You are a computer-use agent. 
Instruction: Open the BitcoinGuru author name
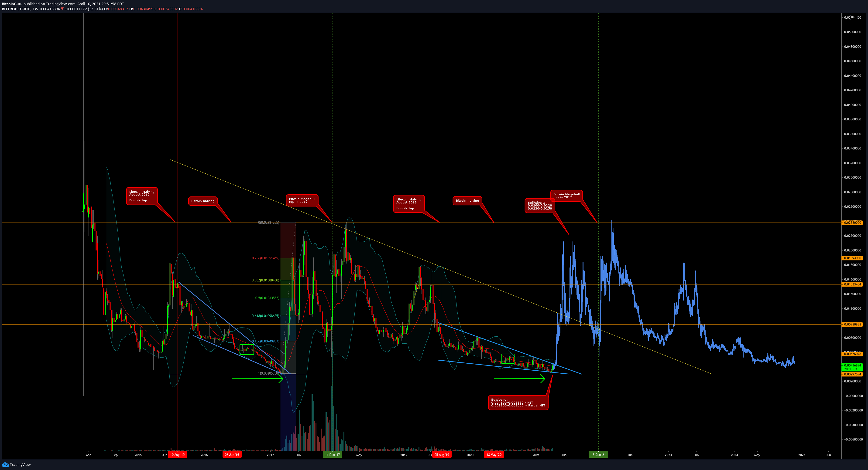pos(12,4)
